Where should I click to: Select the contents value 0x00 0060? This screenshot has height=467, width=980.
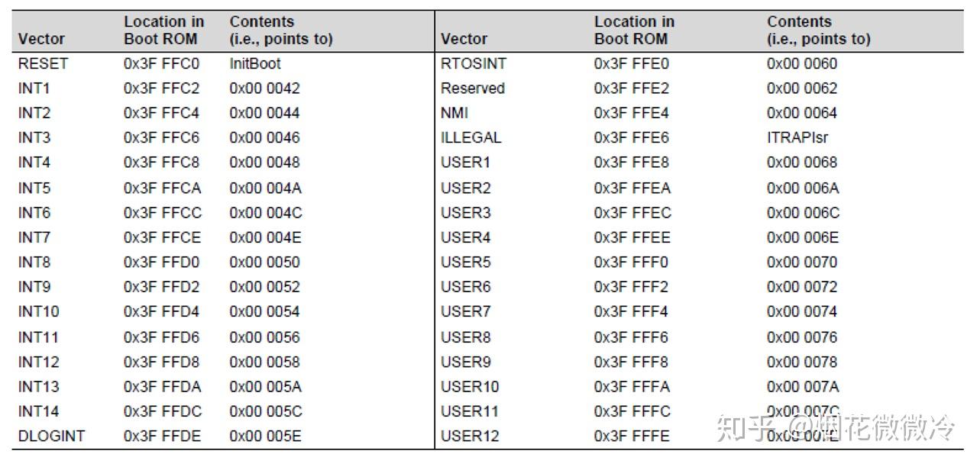pos(801,63)
